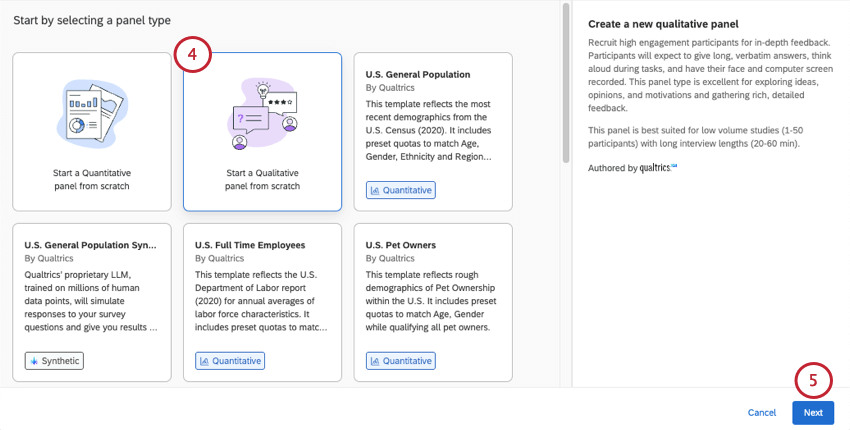Click the step 4 numbered marker

point(192,54)
